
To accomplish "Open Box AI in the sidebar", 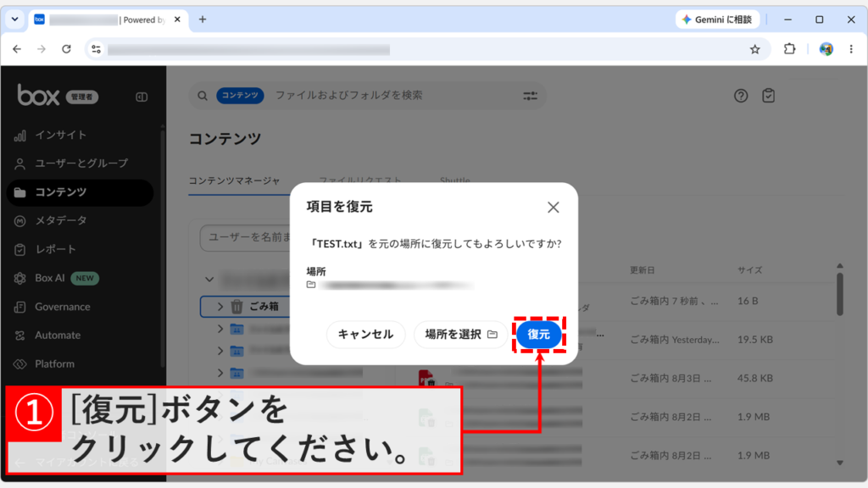I will (50, 278).
